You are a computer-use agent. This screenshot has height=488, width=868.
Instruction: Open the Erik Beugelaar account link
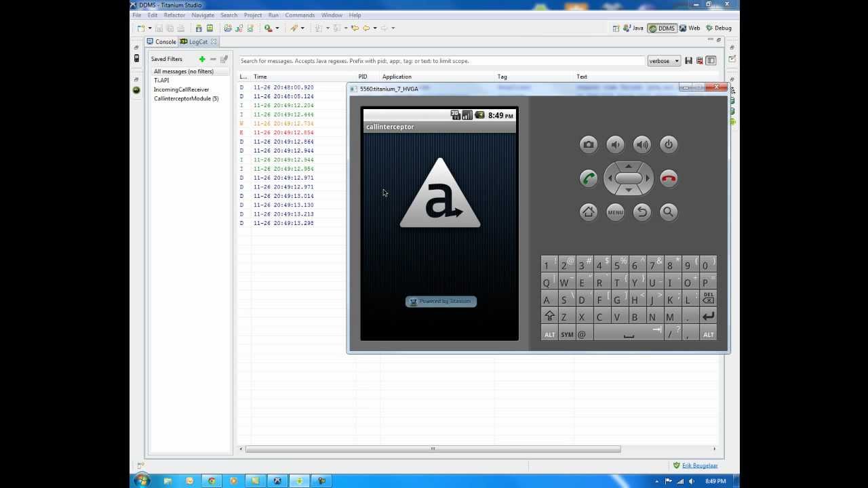click(700, 466)
